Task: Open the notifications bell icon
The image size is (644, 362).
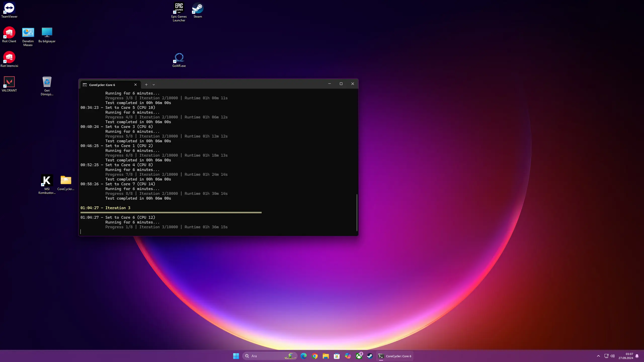Action: (x=637, y=356)
